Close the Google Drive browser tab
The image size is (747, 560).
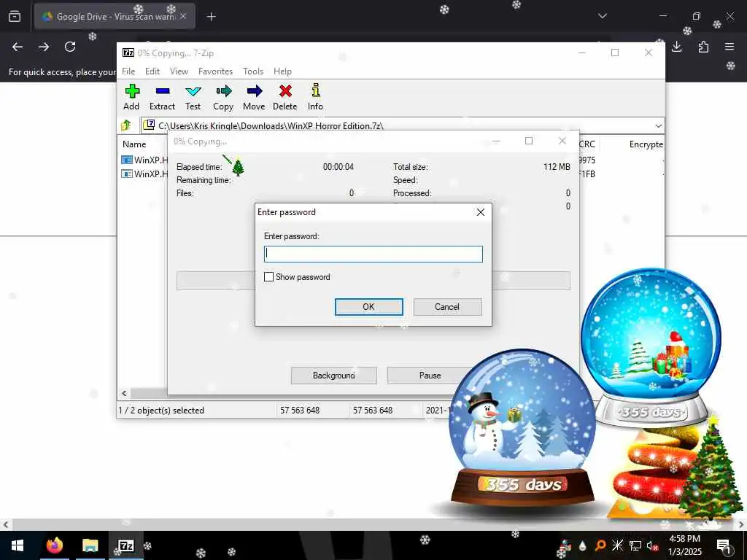(x=183, y=17)
